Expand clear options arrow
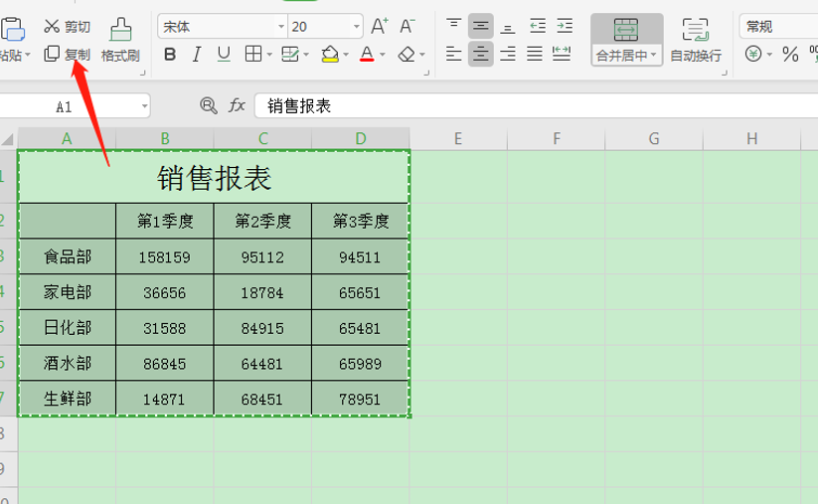The height and width of the screenshot is (504, 818). [x=422, y=55]
